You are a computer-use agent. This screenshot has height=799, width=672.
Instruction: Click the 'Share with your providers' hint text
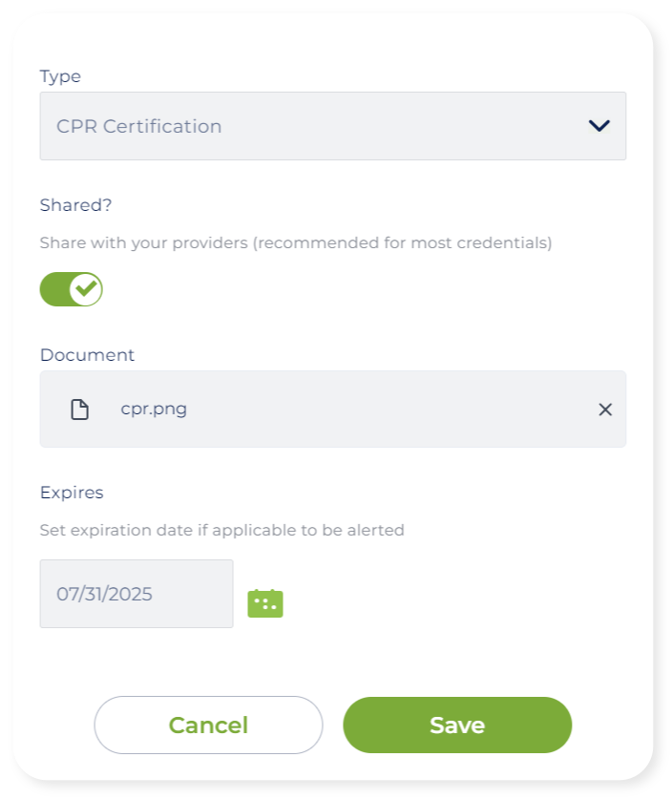coord(296,242)
